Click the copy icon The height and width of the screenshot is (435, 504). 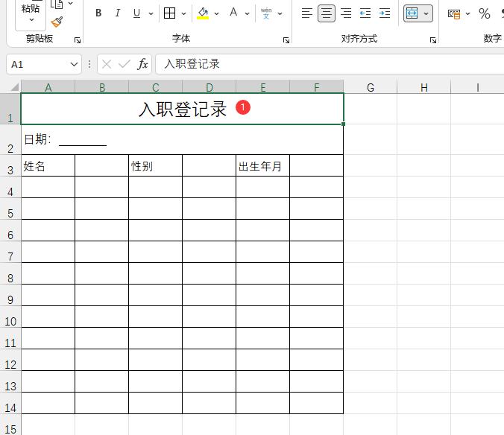coord(57,4)
